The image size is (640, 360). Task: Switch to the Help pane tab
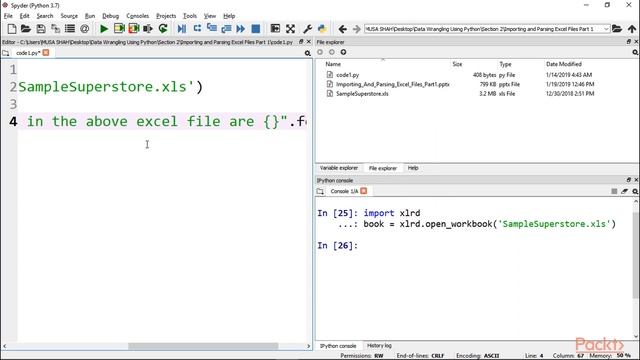click(x=413, y=168)
